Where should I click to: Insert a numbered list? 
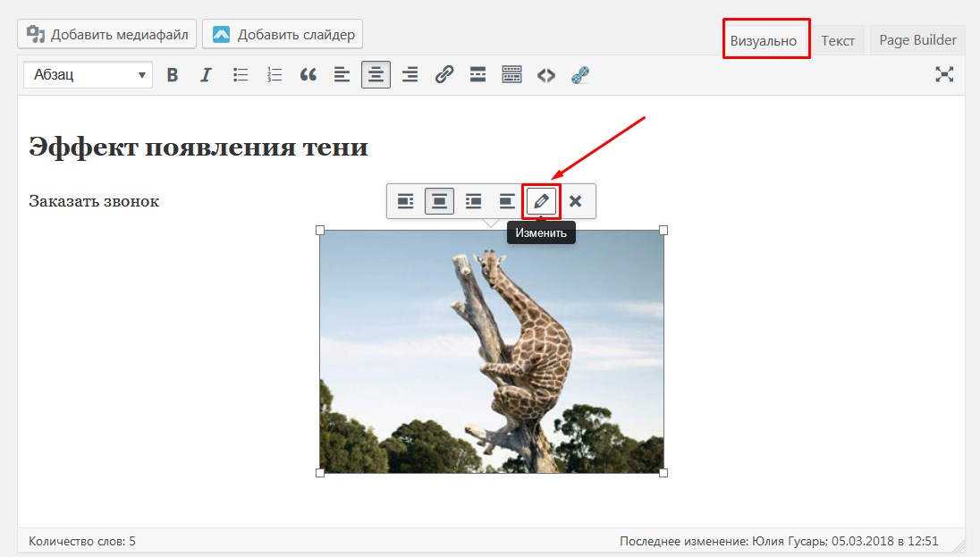pyautogui.click(x=275, y=75)
